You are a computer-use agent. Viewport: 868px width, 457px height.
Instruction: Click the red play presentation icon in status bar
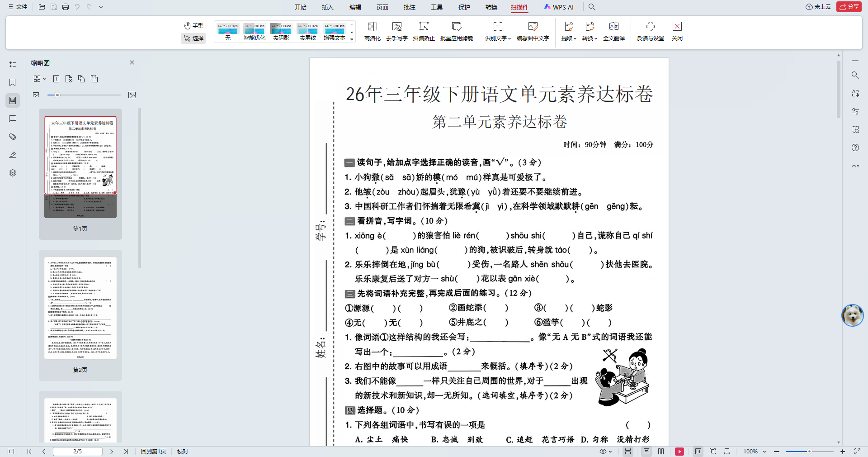679,451
